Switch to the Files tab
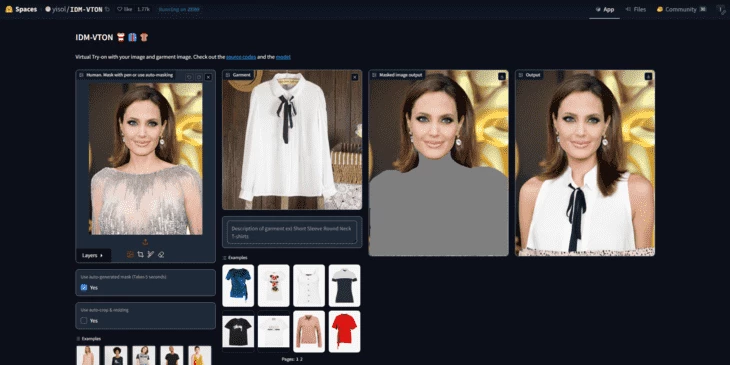730x365 pixels. pyautogui.click(x=635, y=9)
